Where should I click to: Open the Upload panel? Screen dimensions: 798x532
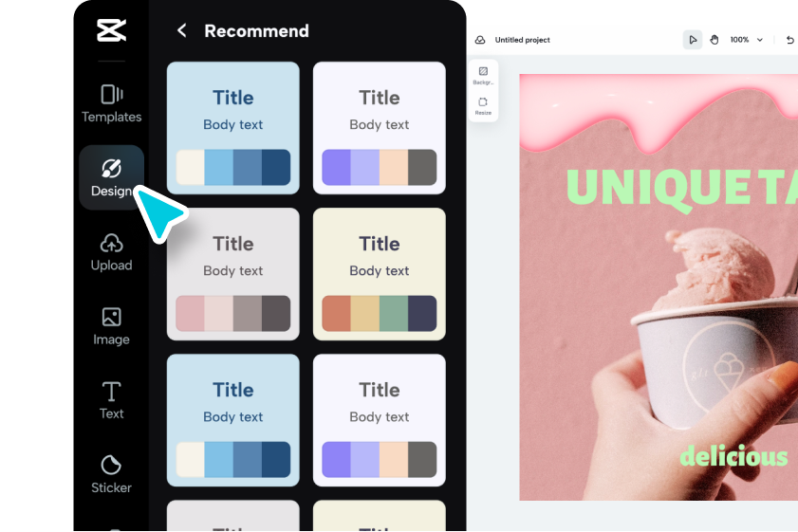click(x=111, y=253)
